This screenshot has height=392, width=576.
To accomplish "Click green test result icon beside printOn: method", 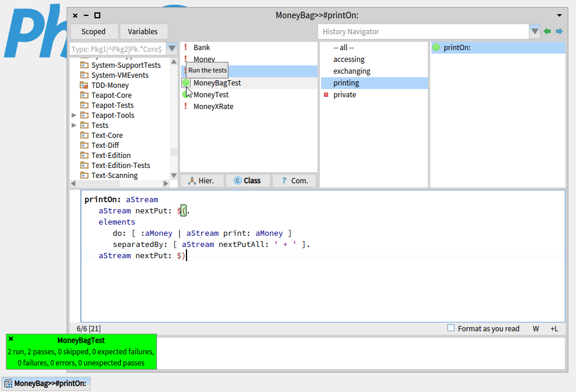I will click(436, 47).
